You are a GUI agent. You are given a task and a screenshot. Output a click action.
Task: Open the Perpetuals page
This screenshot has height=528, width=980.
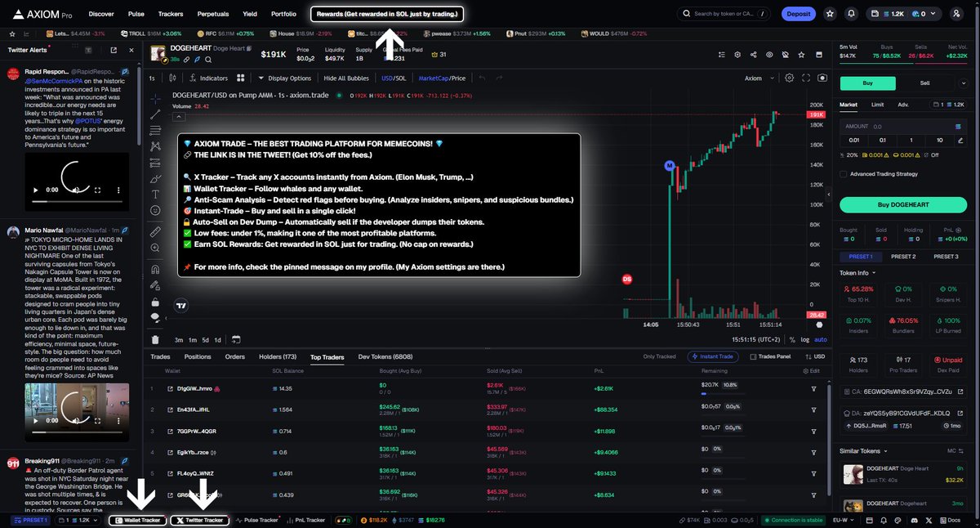213,14
